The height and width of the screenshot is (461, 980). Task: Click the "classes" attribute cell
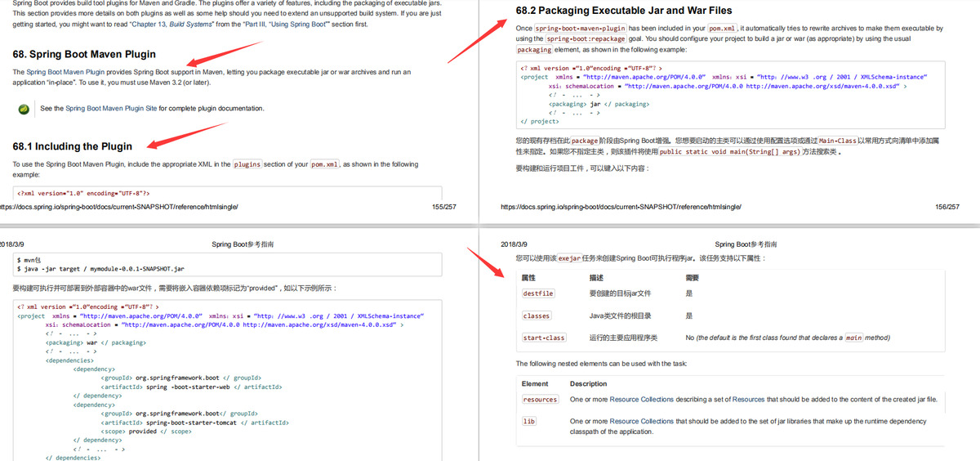(537, 316)
